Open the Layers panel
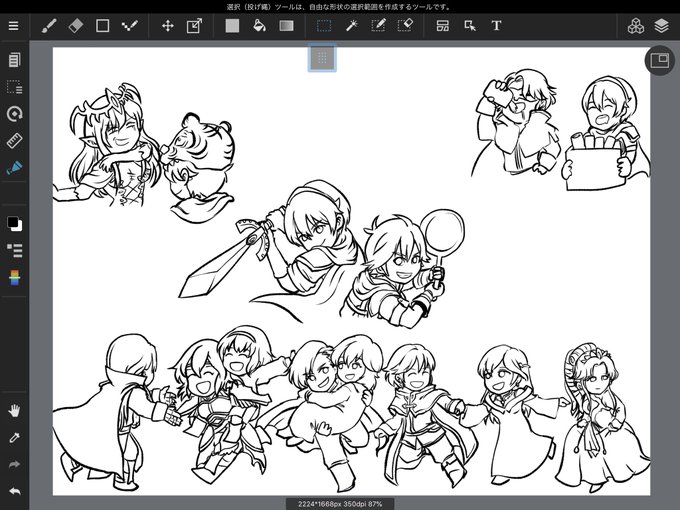 [x=661, y=26]
